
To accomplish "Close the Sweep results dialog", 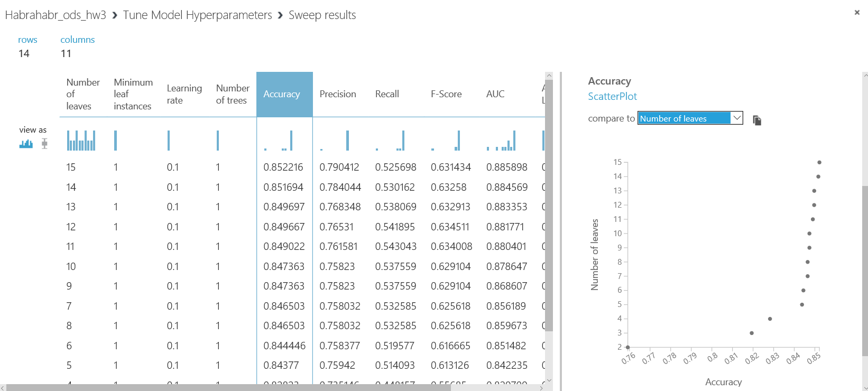I will [857, 13].
